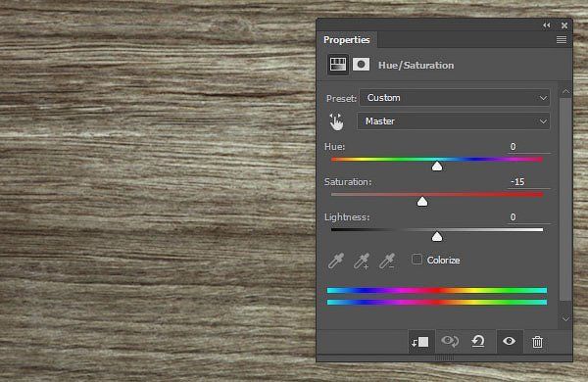Pick the Subtract from Sample eyedropper
Image resolution: width=588 pixels, height=382 pixels.
pos(387,261)
